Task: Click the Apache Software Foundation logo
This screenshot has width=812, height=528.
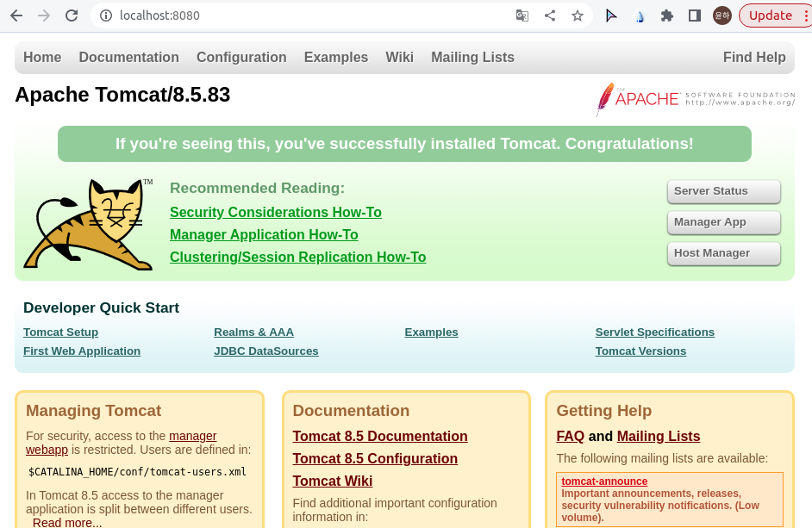Action: [x=695, y=98]
